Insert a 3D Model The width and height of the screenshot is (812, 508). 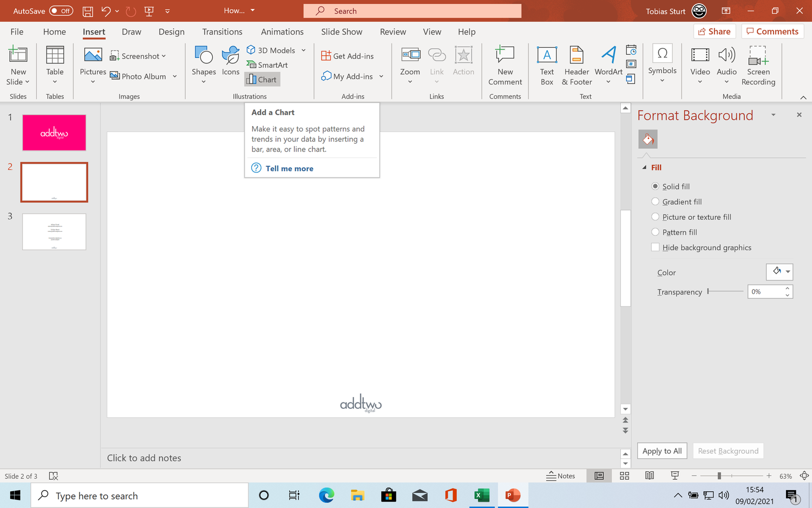tap(272, 50)
